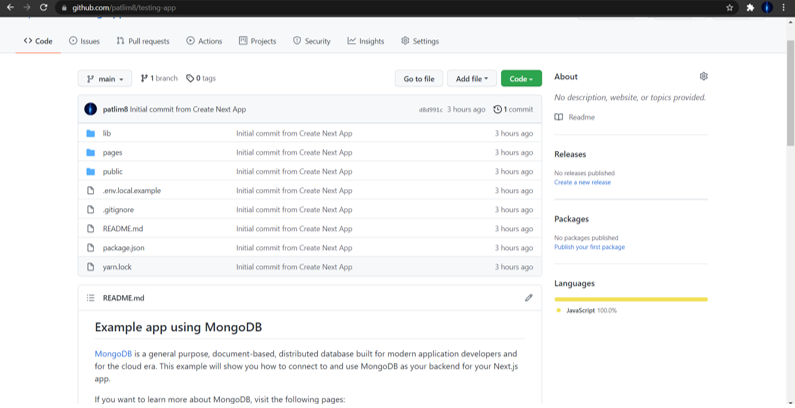
Task: Open the Releases heading
Action: 570,154
